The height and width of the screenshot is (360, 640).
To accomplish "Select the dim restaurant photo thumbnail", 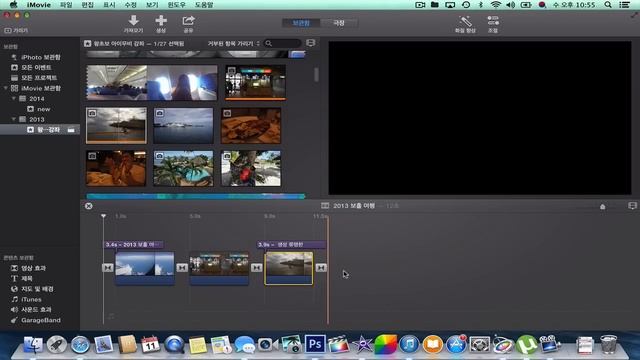I will click(x=116, y=168).
